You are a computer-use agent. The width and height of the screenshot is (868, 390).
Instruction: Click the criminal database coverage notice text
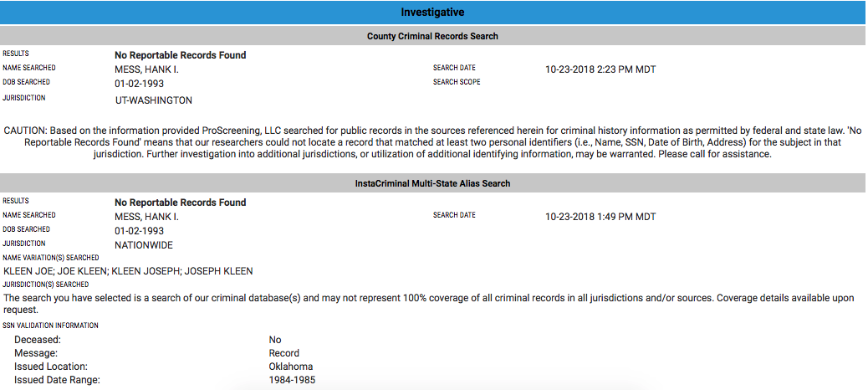coord(429,304)
